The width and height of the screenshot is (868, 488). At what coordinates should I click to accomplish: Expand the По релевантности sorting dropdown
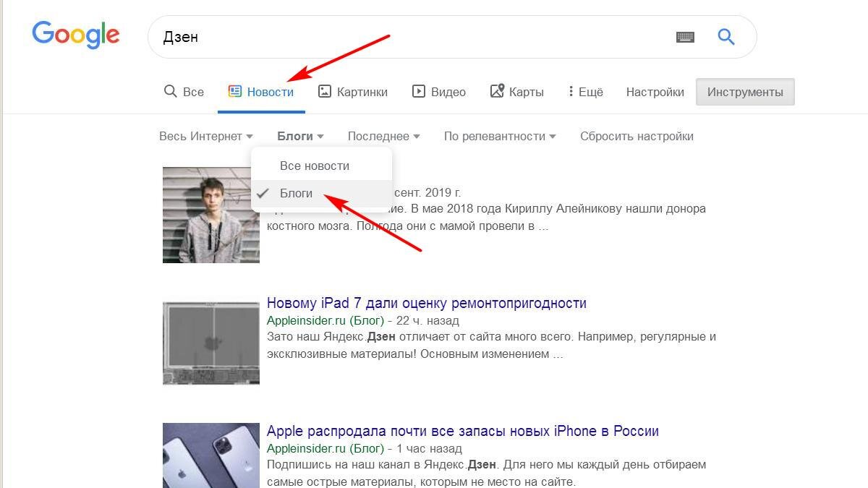[x=500, y=136]
